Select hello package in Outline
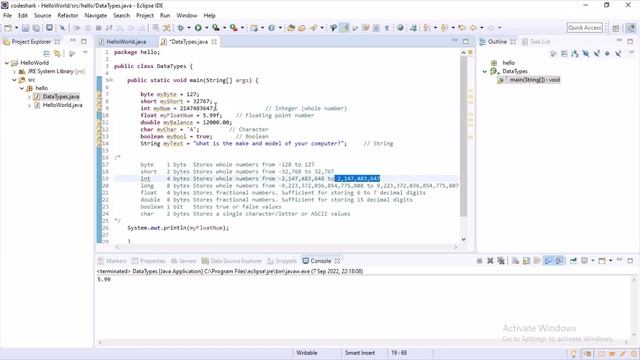 click(x=504, y=63)
